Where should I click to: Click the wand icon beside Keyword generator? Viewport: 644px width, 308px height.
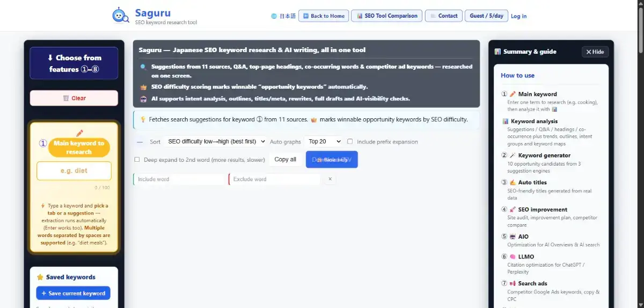click(x=513, y=155)
